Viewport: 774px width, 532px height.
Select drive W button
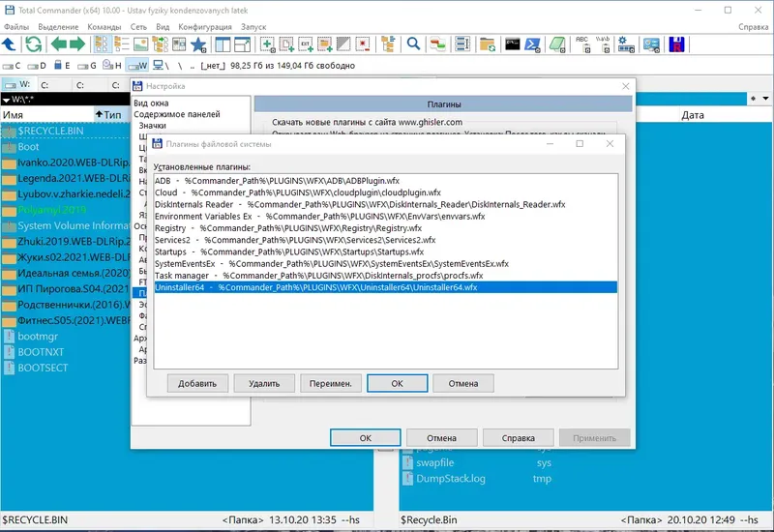(x=137, y=66)
